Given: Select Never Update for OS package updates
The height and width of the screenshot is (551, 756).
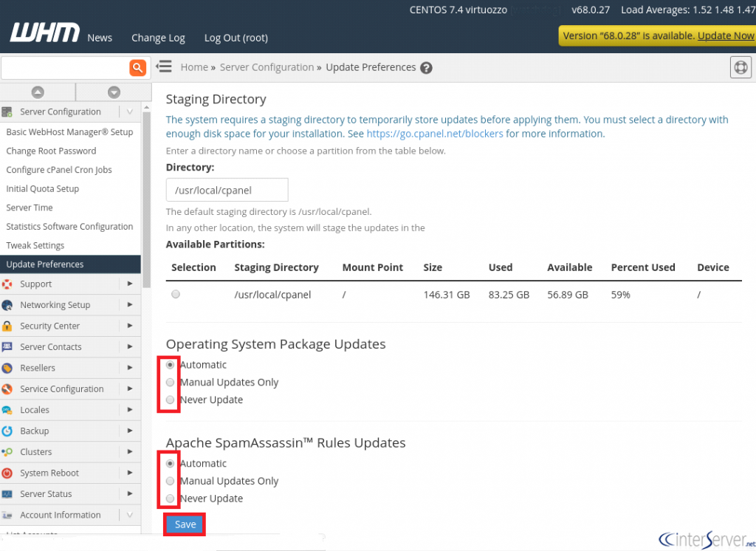Looking at the screenshot, I should click(x=171, y=400).
